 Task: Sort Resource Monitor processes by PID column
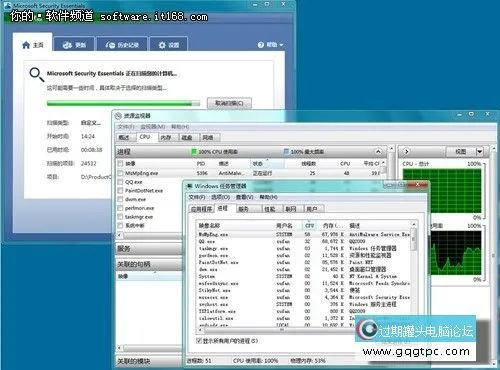click(201, 164)
